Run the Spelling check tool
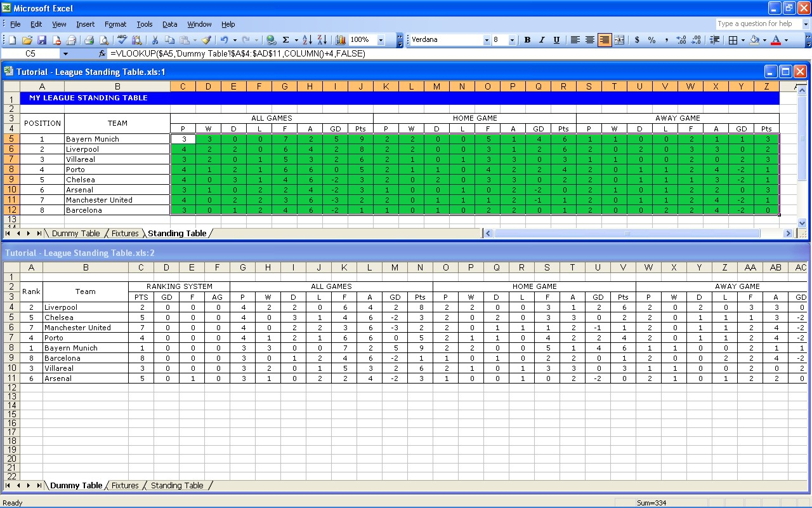The height and width of the screenshot is (508, 812). coord(122,40)
